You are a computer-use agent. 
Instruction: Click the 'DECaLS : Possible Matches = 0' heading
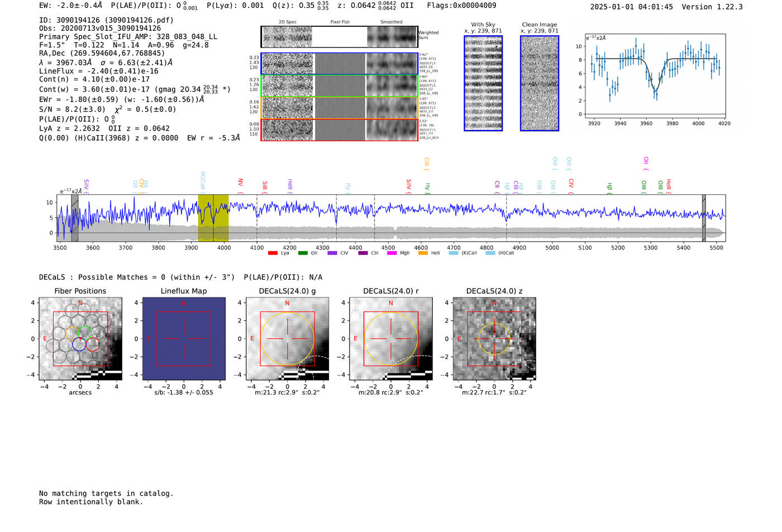(137, 277)
